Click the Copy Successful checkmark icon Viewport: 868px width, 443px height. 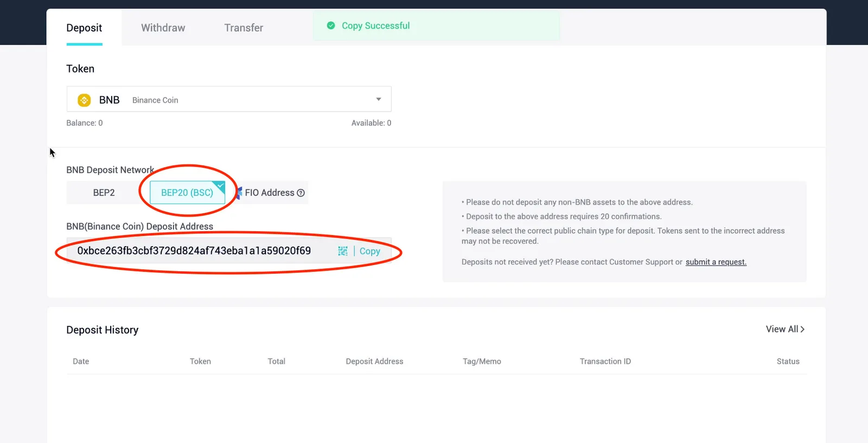click(x=331, y=26)
